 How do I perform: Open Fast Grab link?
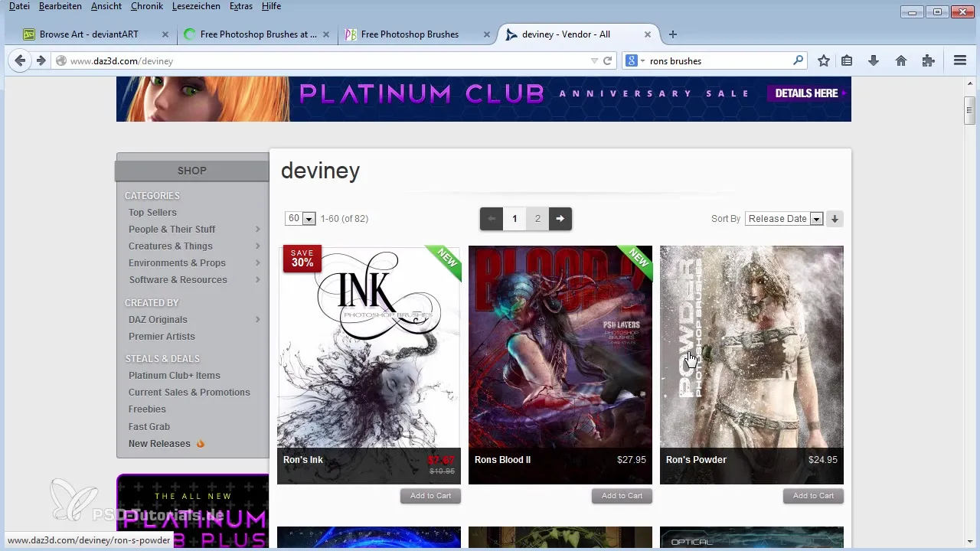coord(149,427)
